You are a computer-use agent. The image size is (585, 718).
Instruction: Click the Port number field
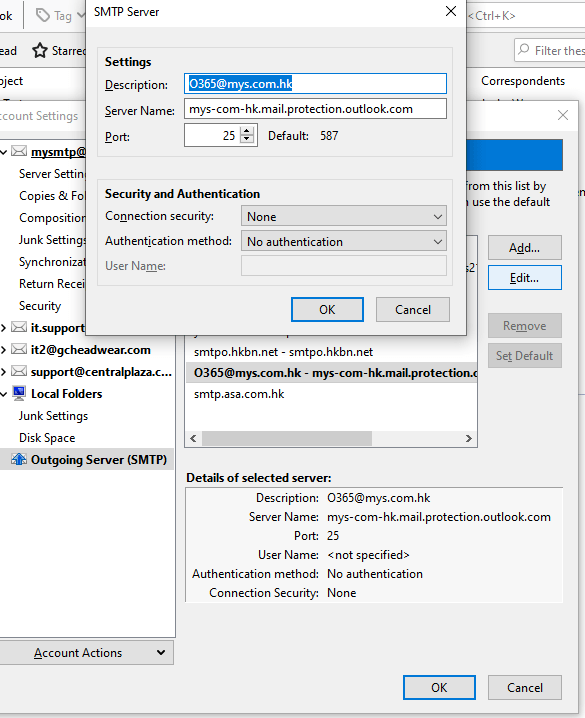[212, 136]
